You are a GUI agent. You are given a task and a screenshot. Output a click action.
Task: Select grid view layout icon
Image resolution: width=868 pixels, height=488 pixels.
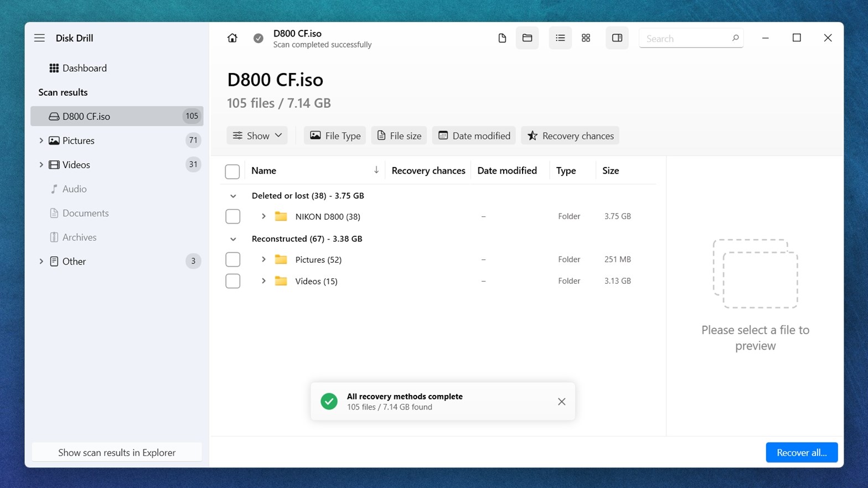(x=586, y=38)
